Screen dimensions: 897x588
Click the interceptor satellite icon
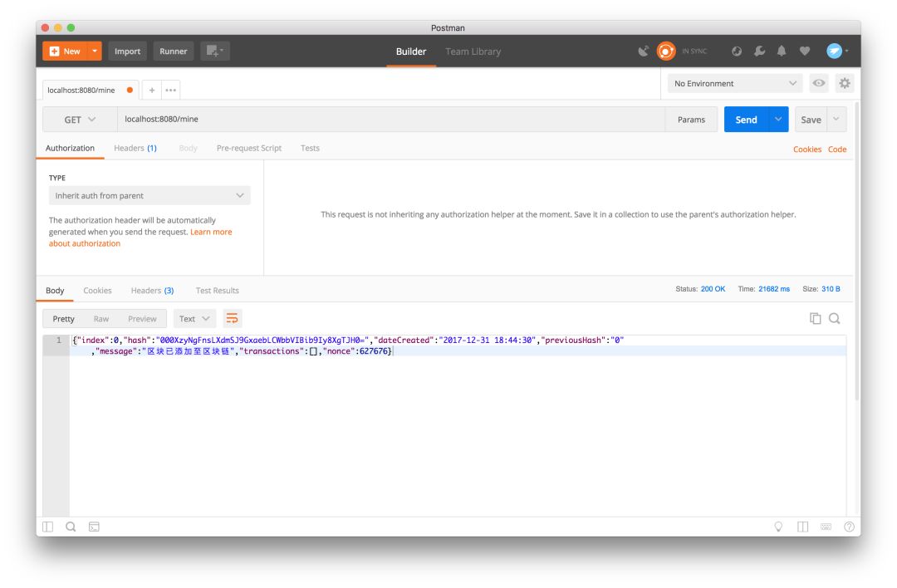coord(644,51)
